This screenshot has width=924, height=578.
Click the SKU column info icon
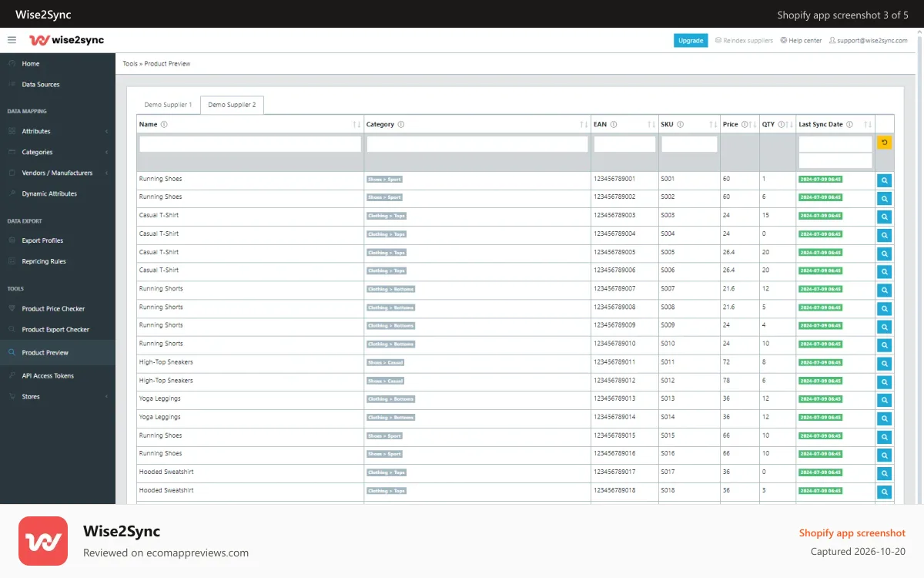pyautogui.click(x=681, y=124)
